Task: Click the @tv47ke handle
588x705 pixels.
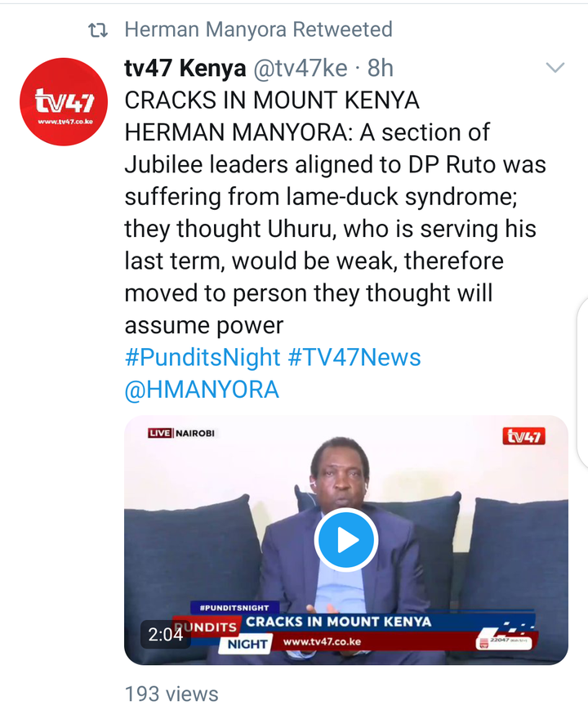Action: point(301,69)
